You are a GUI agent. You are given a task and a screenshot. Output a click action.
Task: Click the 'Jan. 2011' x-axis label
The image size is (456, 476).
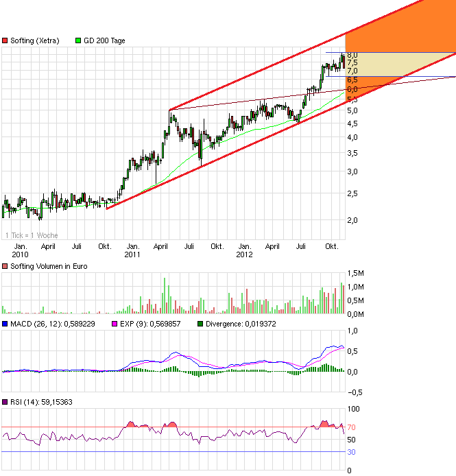tap(132, 250)
